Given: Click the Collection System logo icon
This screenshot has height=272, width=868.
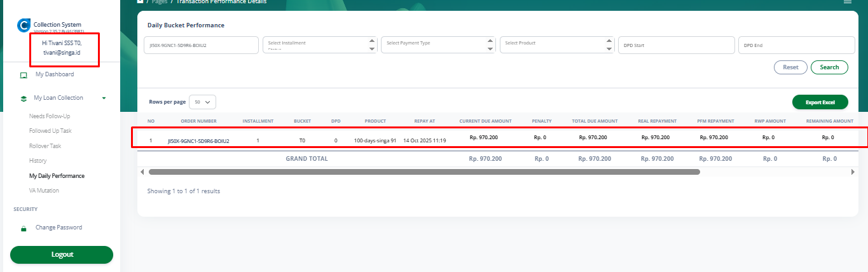Looking at the screenshot, I should click(x=24, y=25).
